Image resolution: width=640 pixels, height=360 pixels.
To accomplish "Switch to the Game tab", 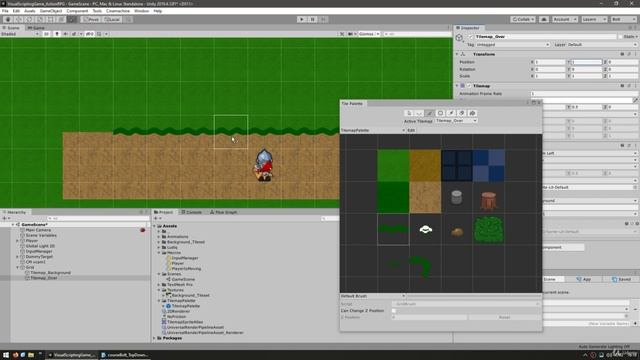I will click(x=36, y=28).
